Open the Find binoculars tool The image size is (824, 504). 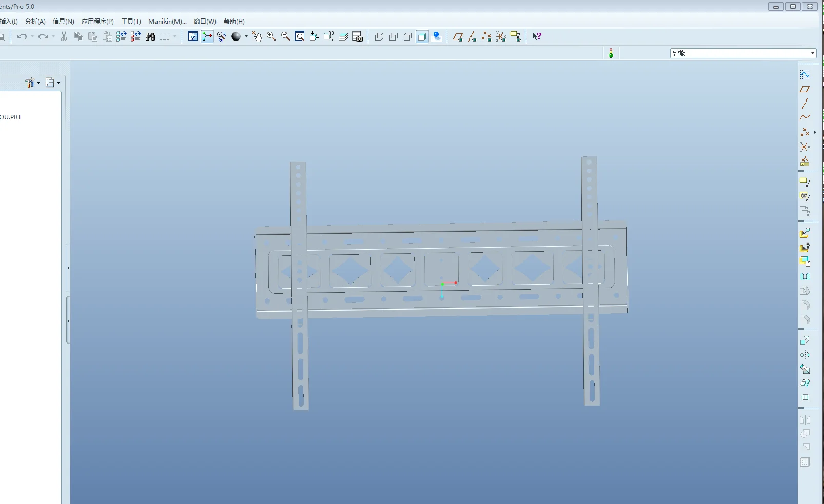click(x=150, y=36)
